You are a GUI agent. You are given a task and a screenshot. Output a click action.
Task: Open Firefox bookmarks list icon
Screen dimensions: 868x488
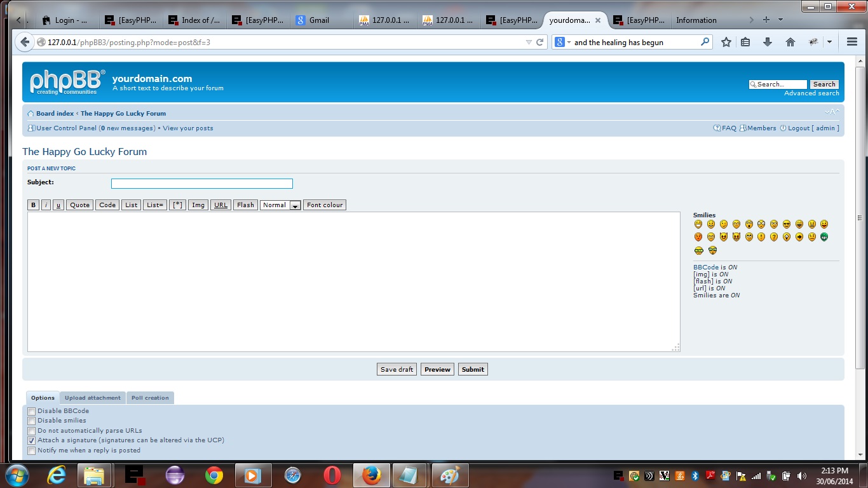[x=746, y=42]
